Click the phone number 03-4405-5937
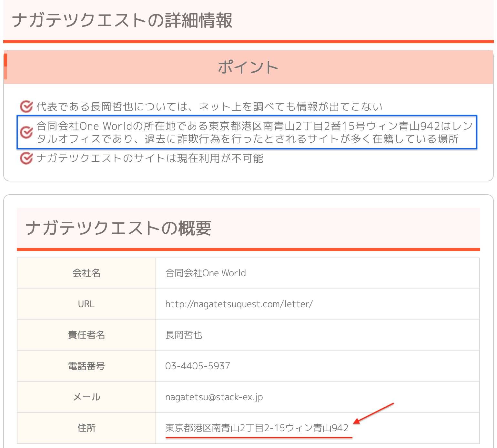This screenshot has height=448, width=497. (x=198, y=366)
